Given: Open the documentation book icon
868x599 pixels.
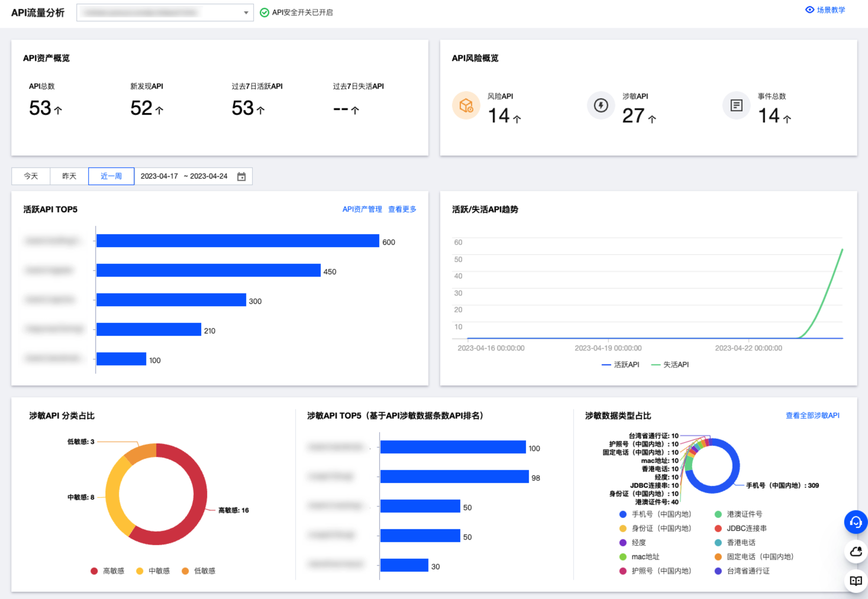Looking at the screenshot, I should (856, 581).
